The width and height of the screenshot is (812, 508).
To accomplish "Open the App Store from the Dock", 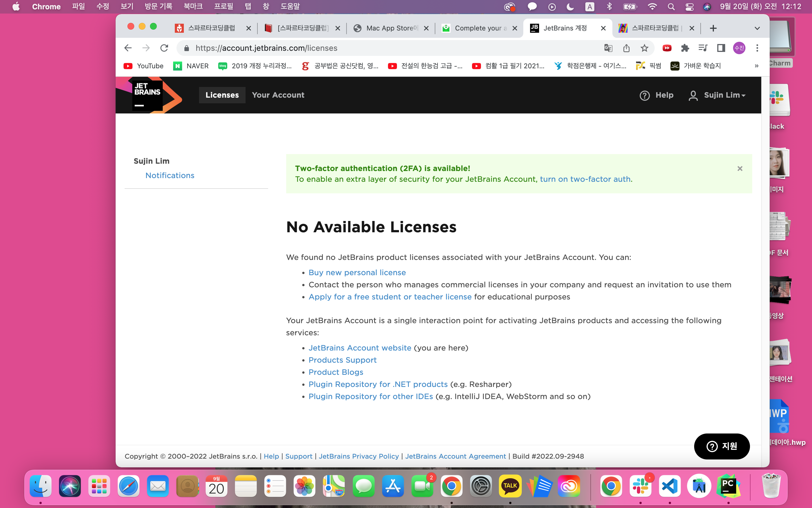I will (393, 486).
